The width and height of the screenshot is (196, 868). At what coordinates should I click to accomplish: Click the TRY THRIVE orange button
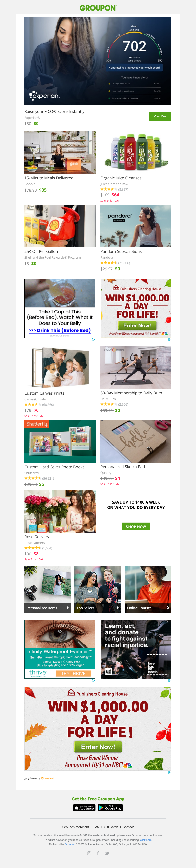[x=73, y=673]
